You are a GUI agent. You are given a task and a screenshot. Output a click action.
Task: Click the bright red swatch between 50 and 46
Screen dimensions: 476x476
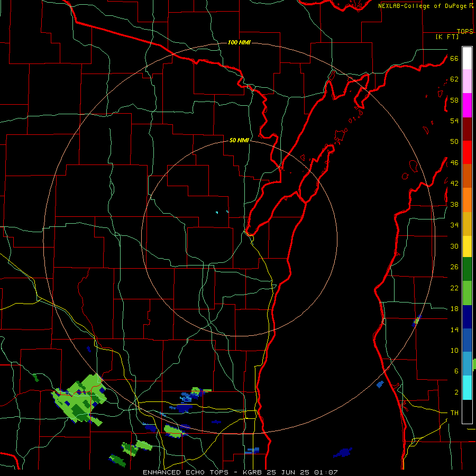pos(467,152)
